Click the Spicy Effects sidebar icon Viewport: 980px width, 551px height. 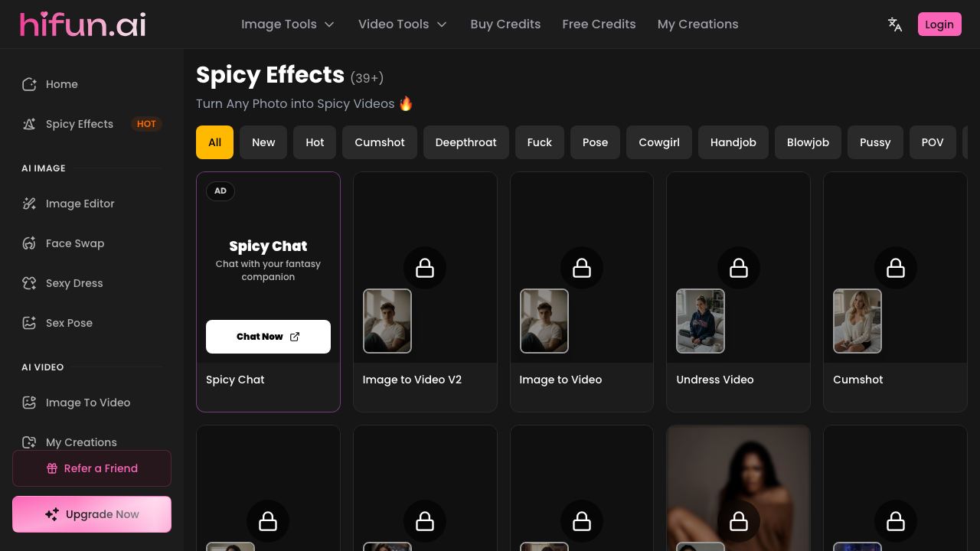point(29,124)
